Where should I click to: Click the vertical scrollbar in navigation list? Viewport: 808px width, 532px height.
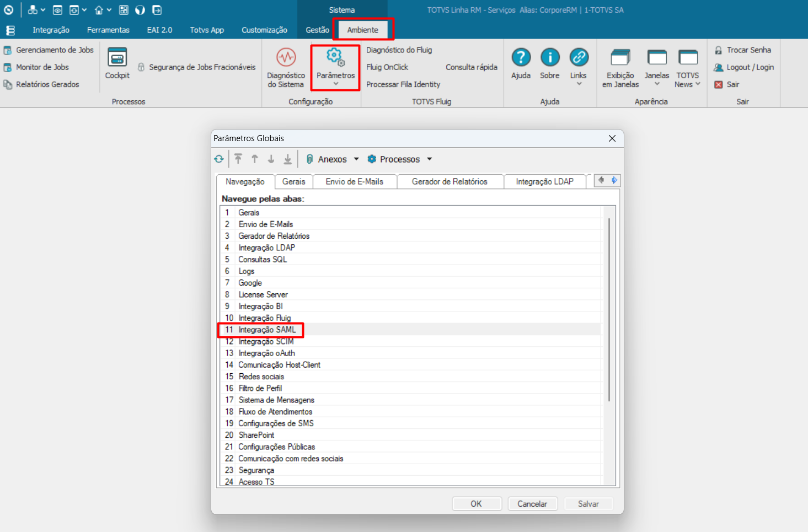pos(609,309)
